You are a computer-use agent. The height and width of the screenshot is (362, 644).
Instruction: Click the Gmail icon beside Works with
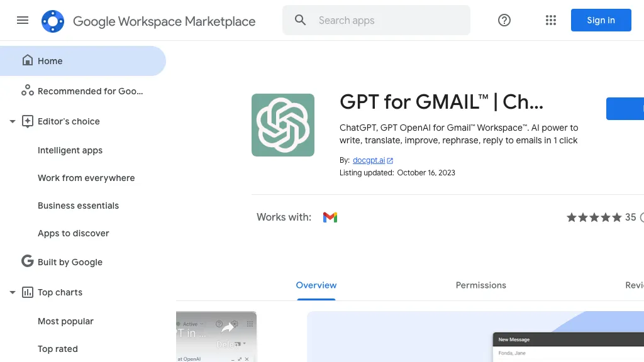pyautogui.click(x=330, y=217)
